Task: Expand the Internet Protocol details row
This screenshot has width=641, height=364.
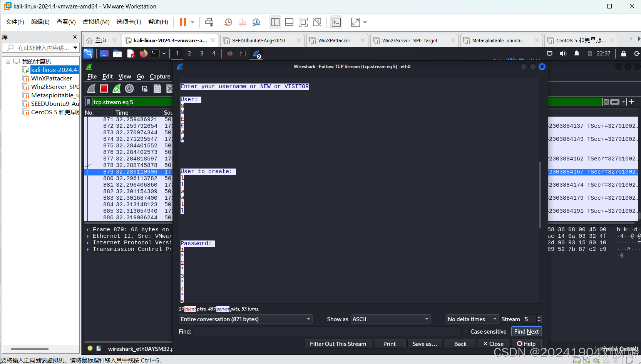Action: click(x=88, y=243)
